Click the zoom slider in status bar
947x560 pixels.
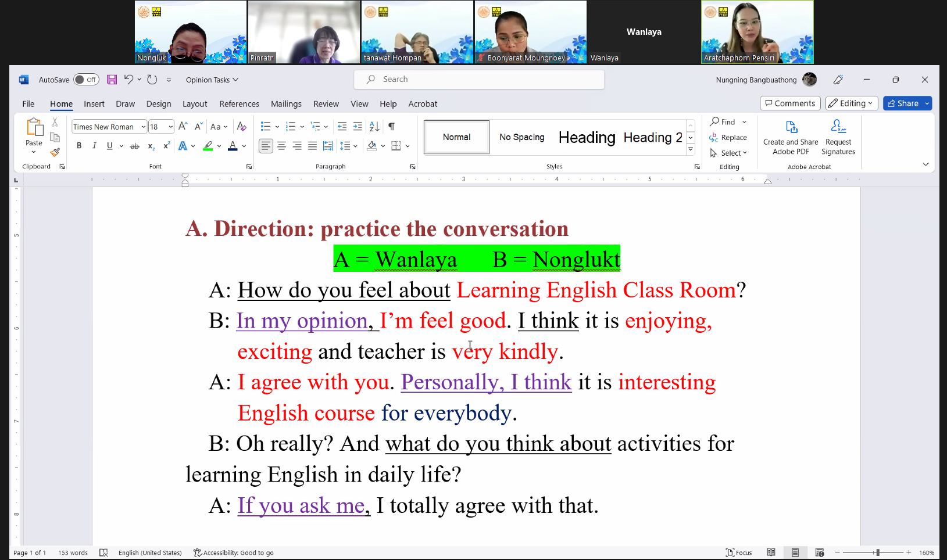point(877,552)
